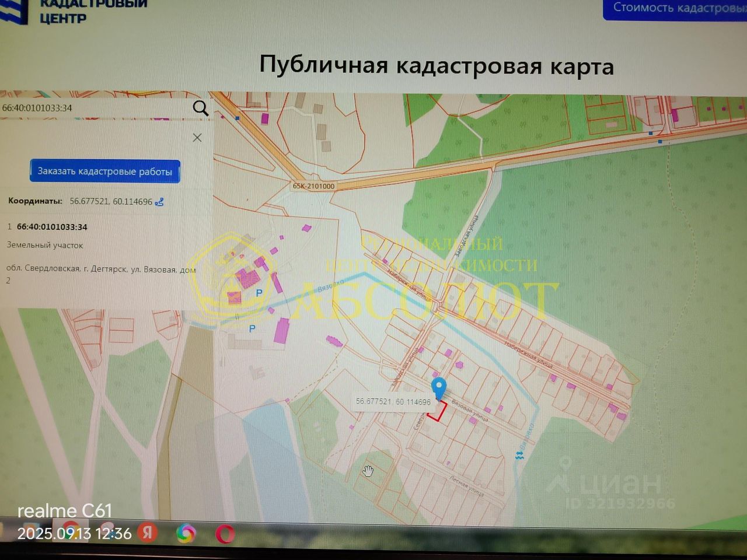The width and height of the screenshot is (747, 560).
Task: Click the red outlined parcel on the map
Action: point(437,411)
